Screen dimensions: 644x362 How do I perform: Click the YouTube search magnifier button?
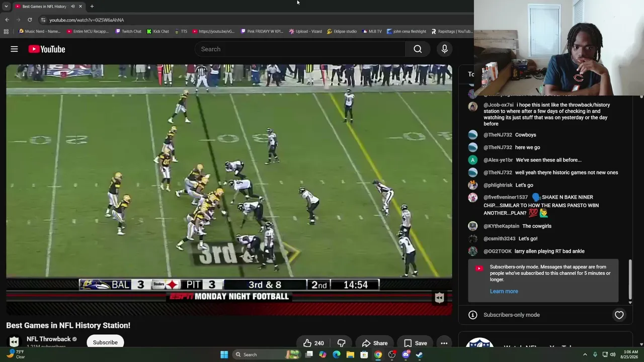click(418, 49)
